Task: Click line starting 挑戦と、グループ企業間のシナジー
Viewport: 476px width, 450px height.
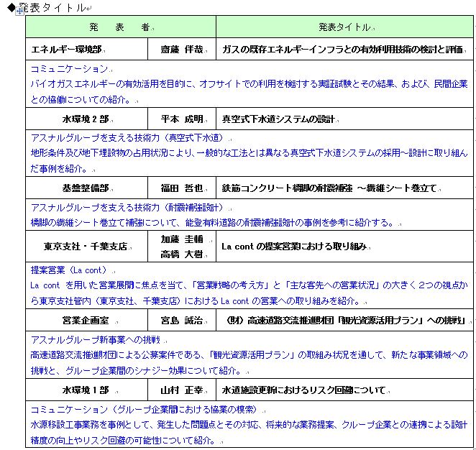Action: [137, 370]
